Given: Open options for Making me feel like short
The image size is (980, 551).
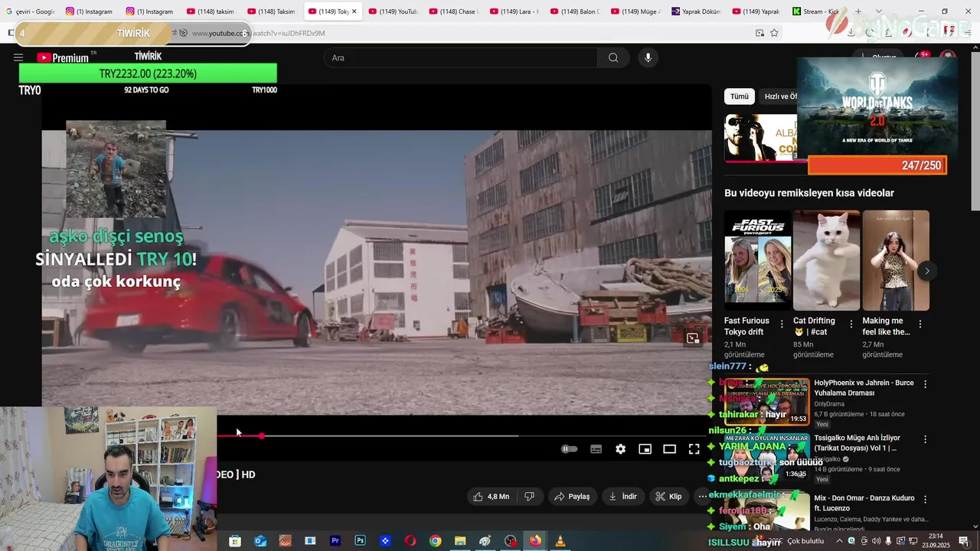Looking at the screenshot, I should point(920,324).
